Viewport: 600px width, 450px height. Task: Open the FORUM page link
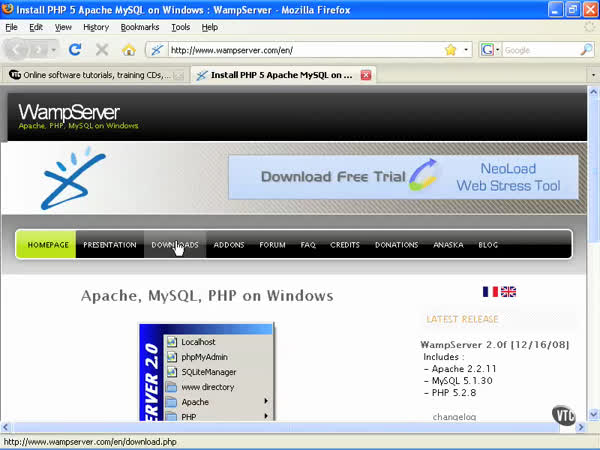point(272,245)
